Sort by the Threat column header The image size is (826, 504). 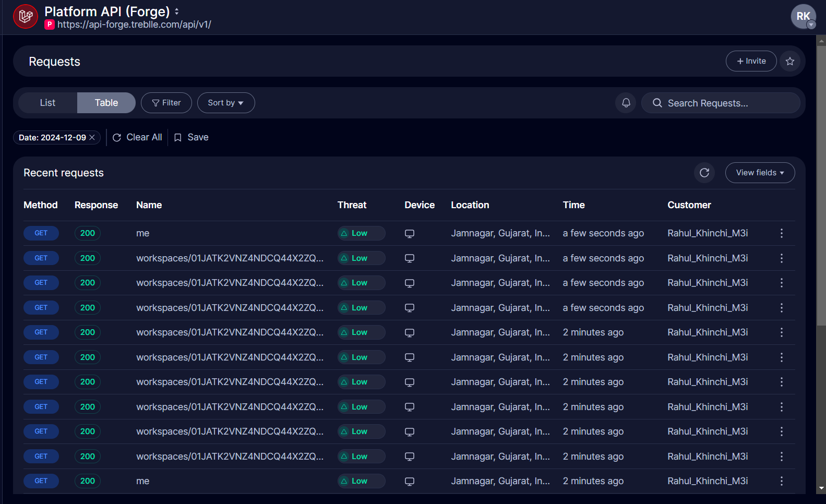pyautogui.click(x=352, y=205)
